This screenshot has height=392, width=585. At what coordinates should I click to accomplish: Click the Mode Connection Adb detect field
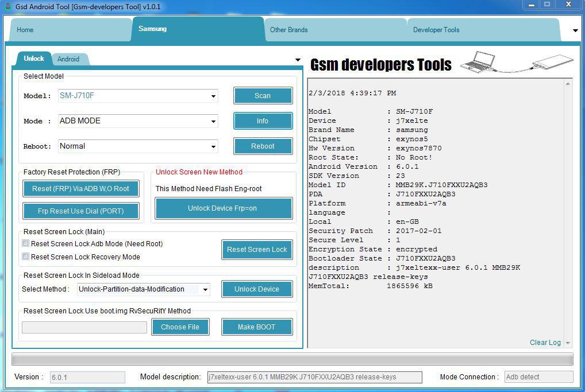tap(538, 377)
